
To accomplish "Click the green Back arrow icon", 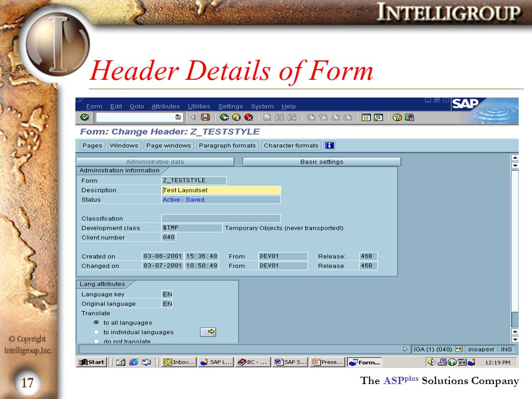I will [224, 117].
